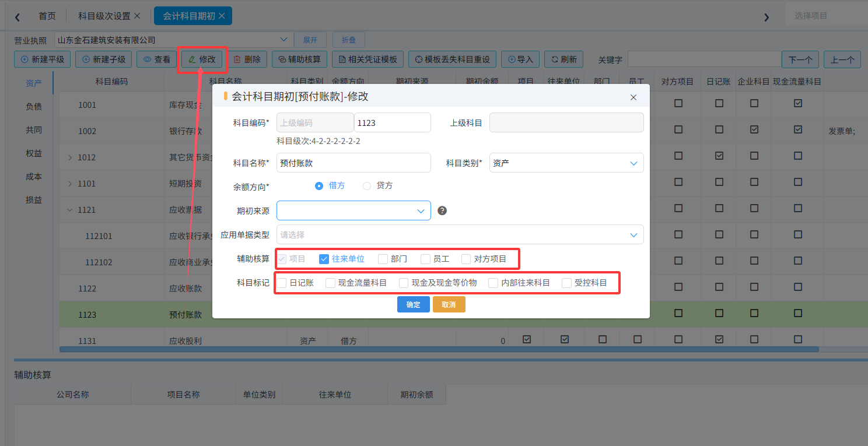Select the 贷方 balance direction radio

point(367,186)
